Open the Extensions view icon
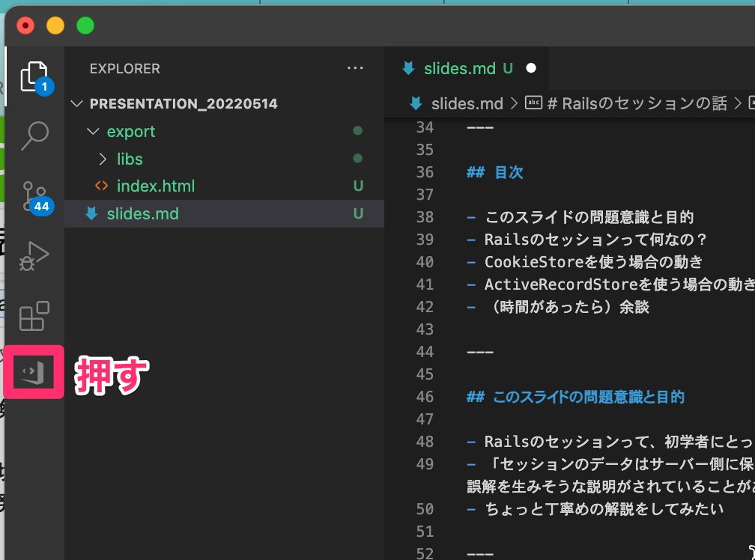Image resolution: width=755 pixels, height=560 pixels. [x=34, y=316]
